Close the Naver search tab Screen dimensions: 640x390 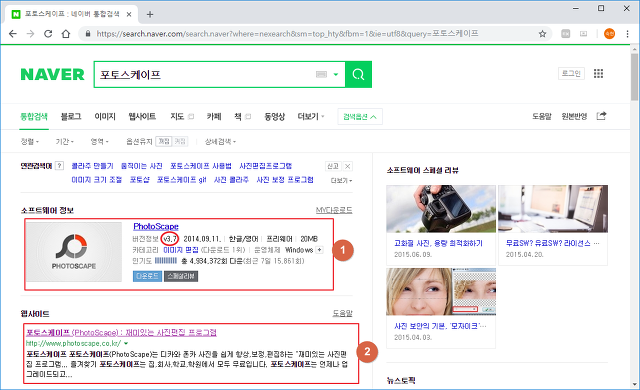click(x=129, y=14)
